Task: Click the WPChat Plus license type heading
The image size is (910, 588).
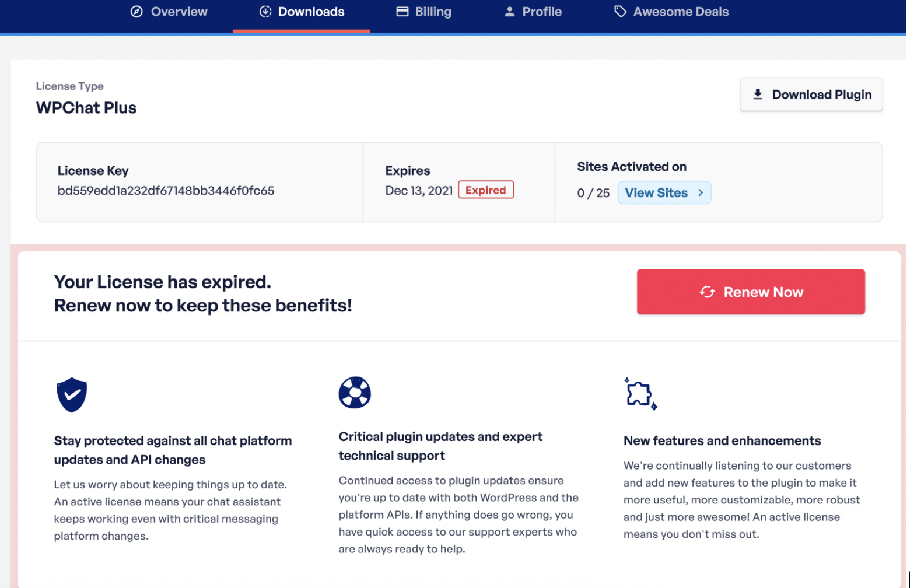Action: (86, 108)
